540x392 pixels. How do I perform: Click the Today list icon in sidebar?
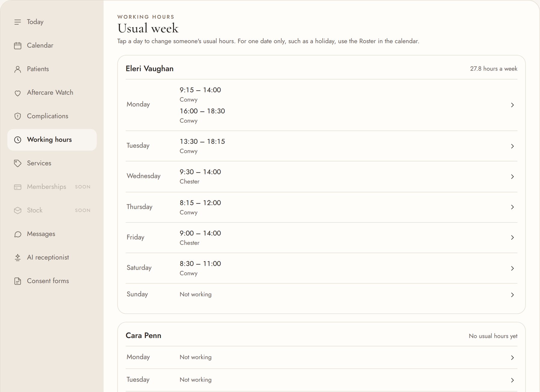[x=18, y=22]
